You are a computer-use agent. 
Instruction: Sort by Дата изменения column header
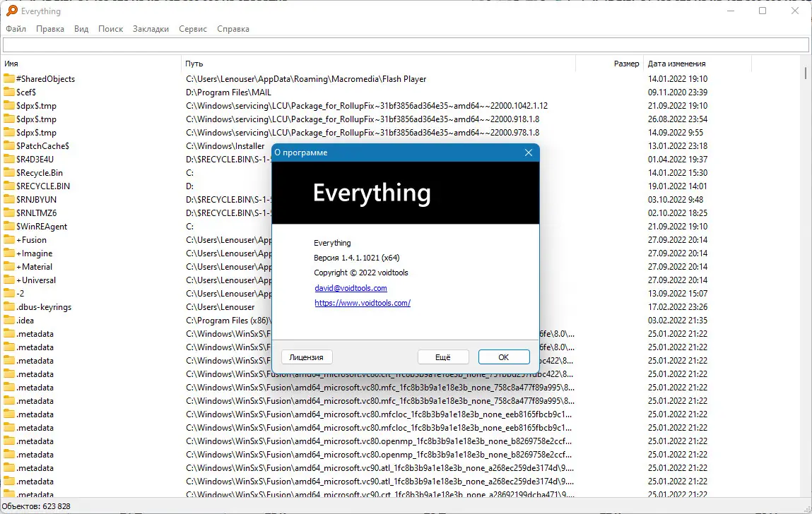click(697, 64)
